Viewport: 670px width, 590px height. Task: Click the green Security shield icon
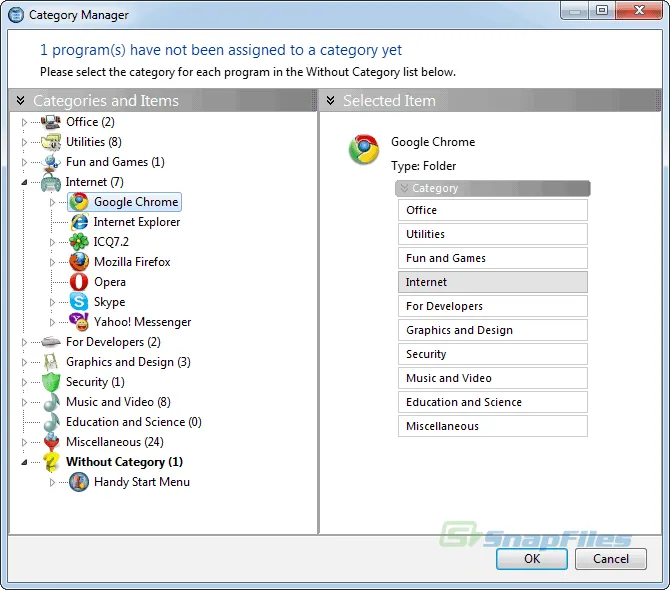(x=51, y=382)
